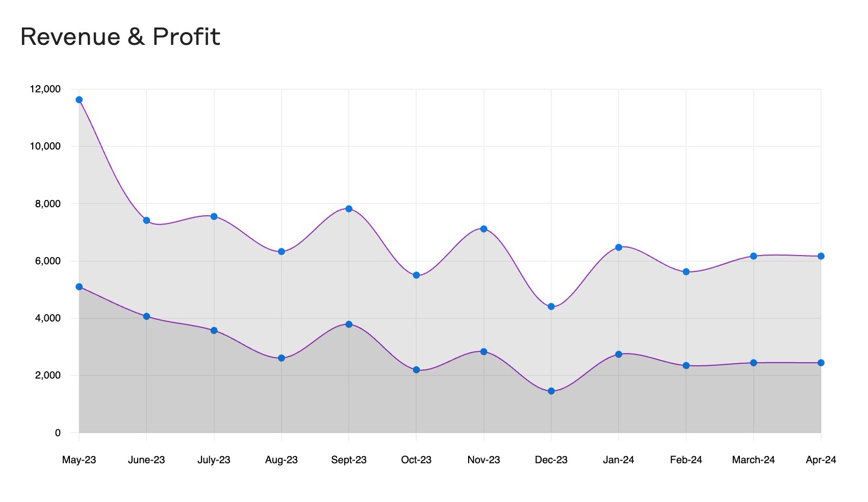
Task: Click lower line point at Oct-23
Action: click(416, 370)
